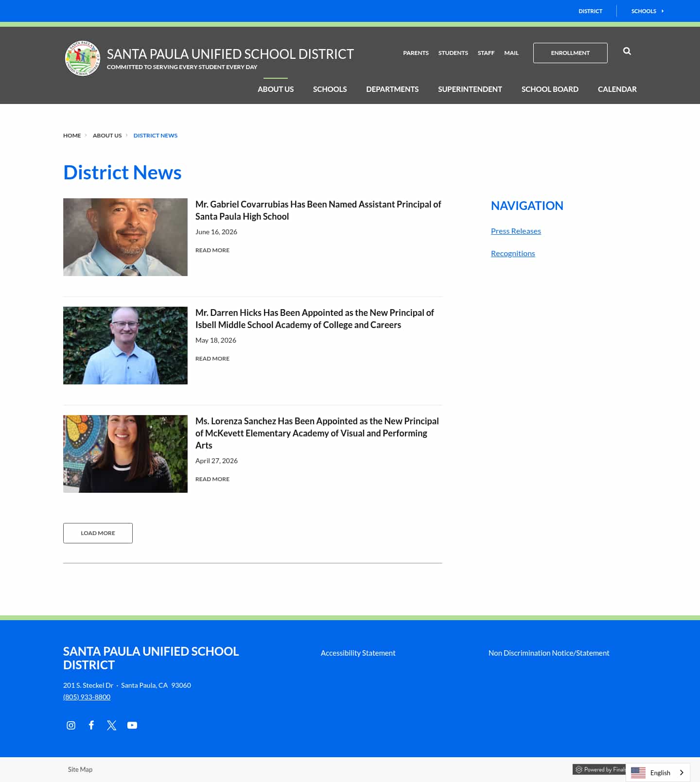Go to the Parents page
The width and height of the screenshot is (700, 782).
[x=416, y=53]
